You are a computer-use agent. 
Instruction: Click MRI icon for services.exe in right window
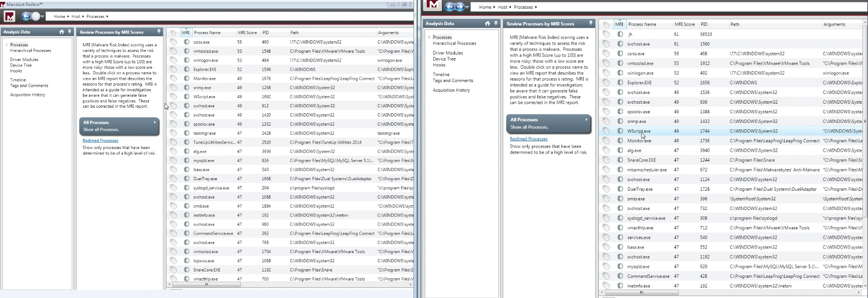coord(620,237)
